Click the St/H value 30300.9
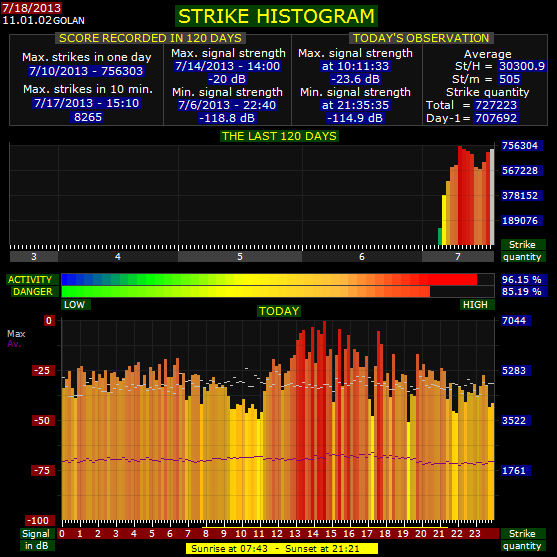 coord(521,66)
